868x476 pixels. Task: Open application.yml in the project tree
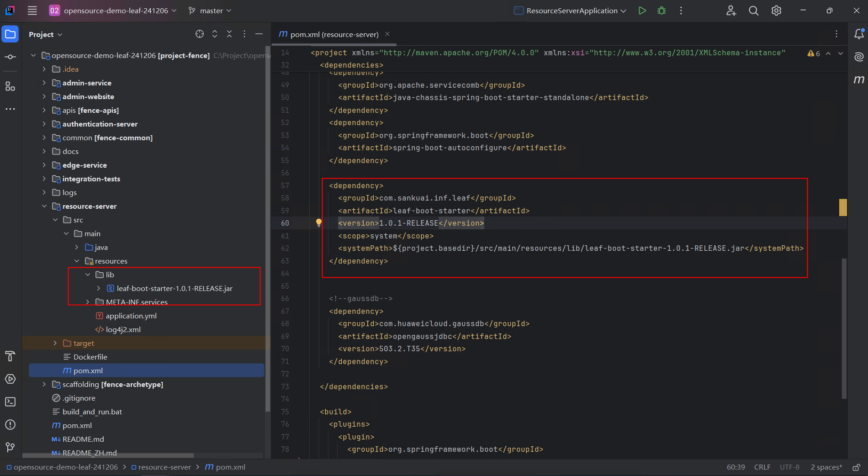pos(131,316)
